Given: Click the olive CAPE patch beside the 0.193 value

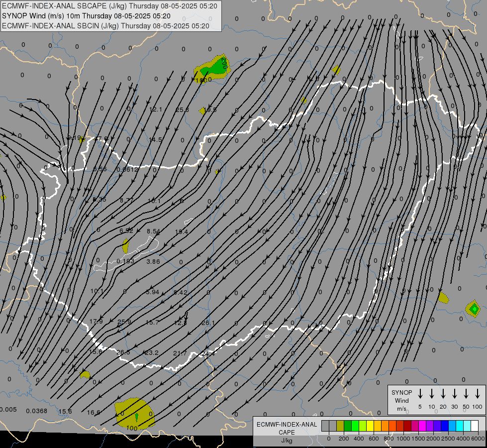Looking at the screenshot, I should pyautogui.click(x=125, y=246).
